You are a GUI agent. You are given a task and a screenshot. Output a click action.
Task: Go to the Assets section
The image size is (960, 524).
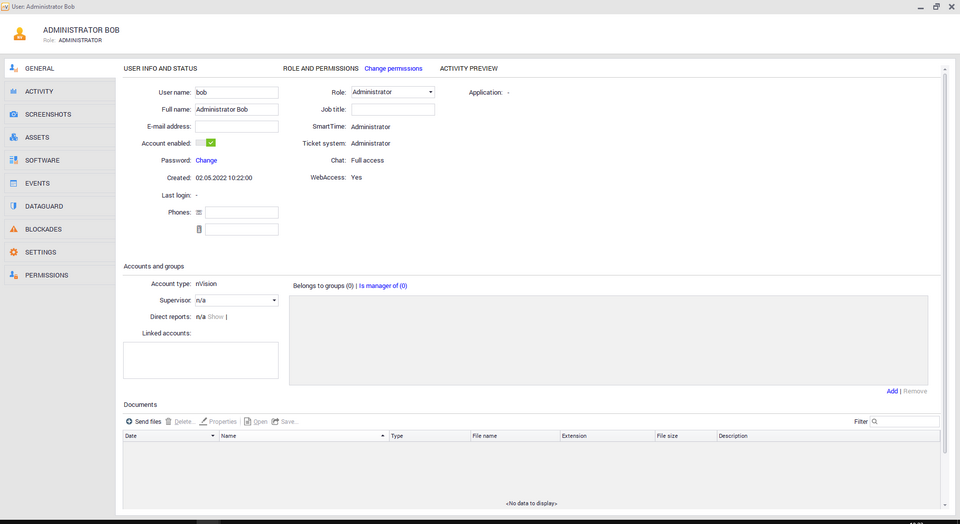37,137
